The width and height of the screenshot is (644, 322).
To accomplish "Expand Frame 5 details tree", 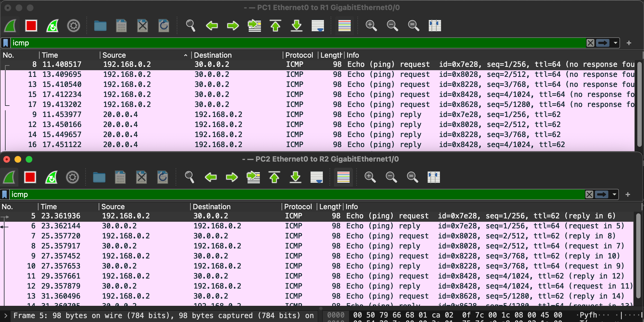I will [6, 316].
